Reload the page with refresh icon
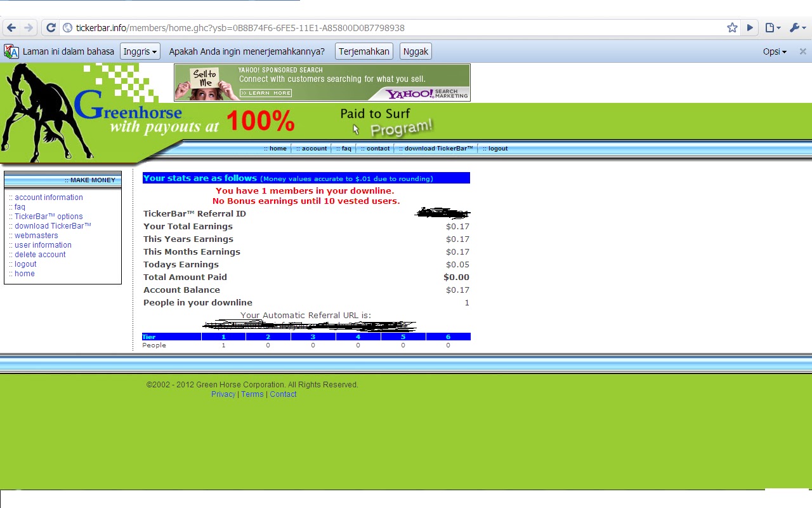The height and width of the screenshot is (508, 812). [51, 27]
